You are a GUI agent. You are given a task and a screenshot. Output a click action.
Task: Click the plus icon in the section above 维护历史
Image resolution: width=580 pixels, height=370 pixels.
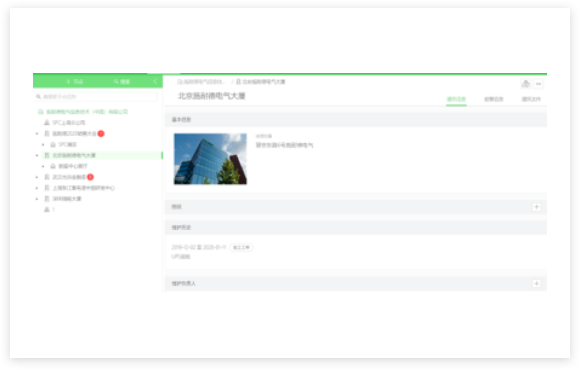click(536, 207)
